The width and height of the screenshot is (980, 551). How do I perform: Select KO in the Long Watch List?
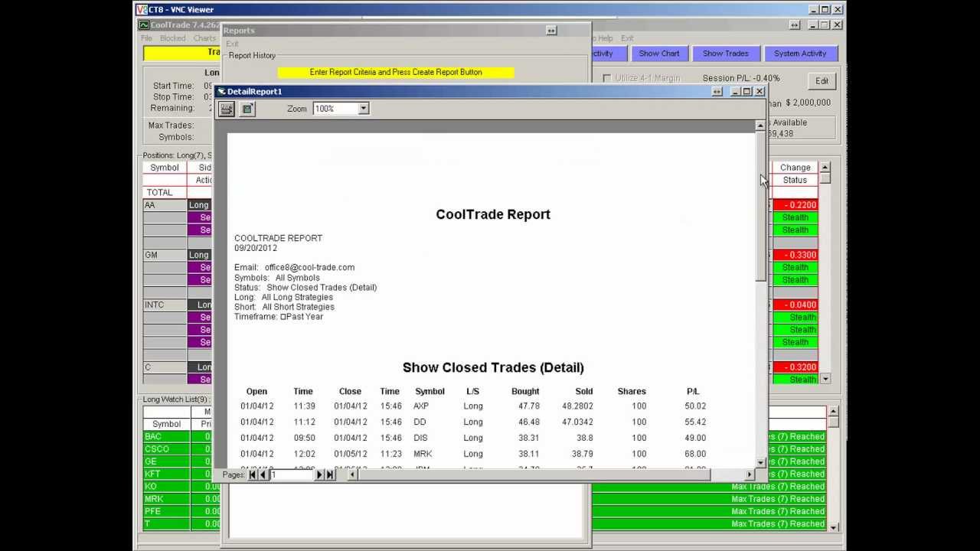coord(166,487)
